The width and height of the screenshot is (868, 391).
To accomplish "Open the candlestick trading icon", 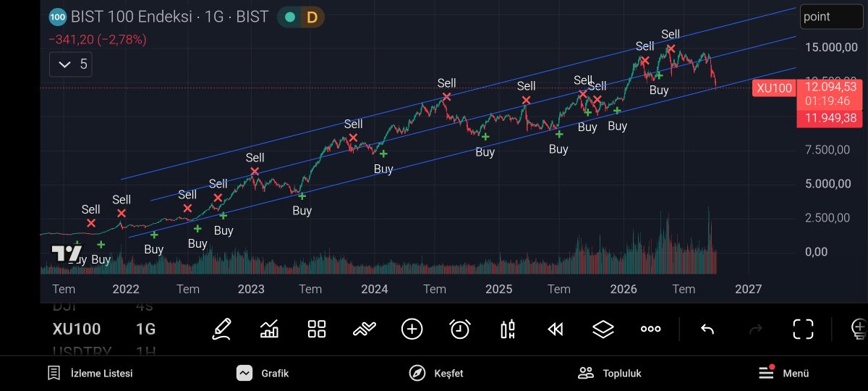I will [x=508, y=329].
